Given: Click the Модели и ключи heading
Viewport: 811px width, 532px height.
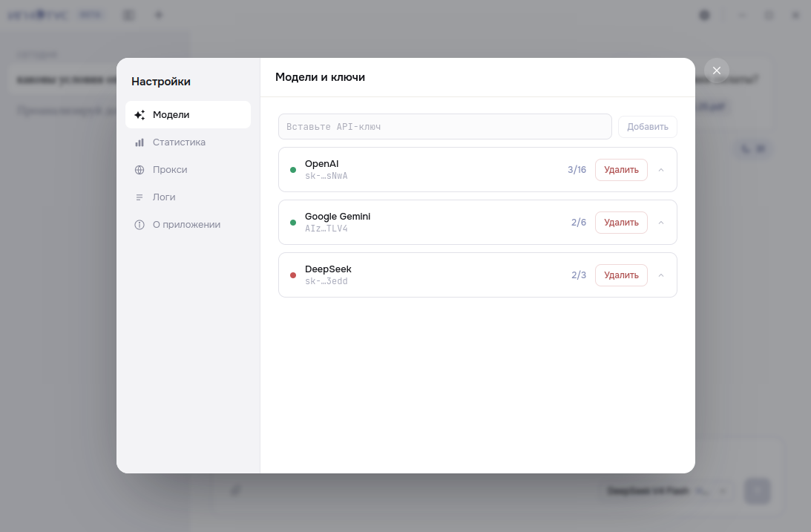Looking at the screenshot, I should point(320,77).
